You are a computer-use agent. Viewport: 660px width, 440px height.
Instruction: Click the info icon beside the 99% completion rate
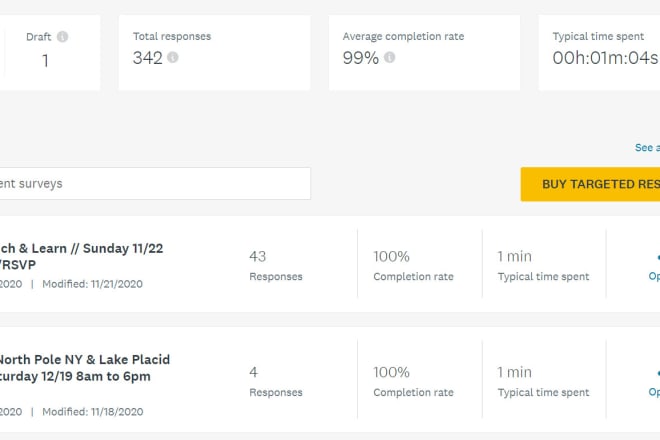[389, 58]
